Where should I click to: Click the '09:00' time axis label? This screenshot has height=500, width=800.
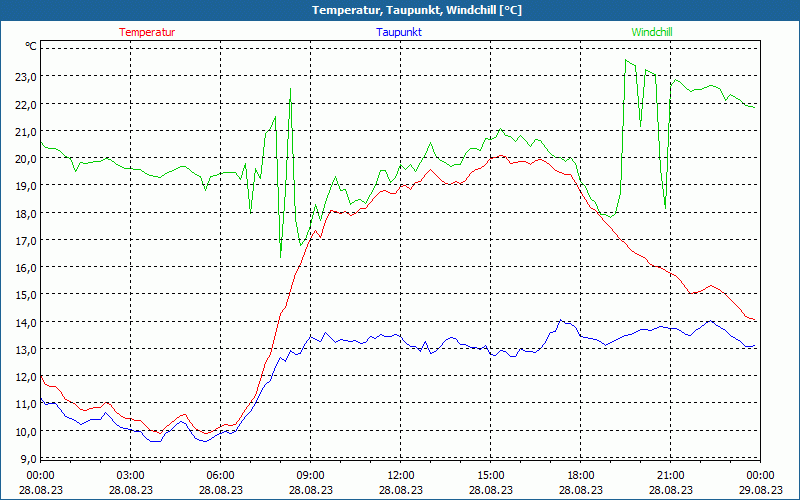point(310,476)
